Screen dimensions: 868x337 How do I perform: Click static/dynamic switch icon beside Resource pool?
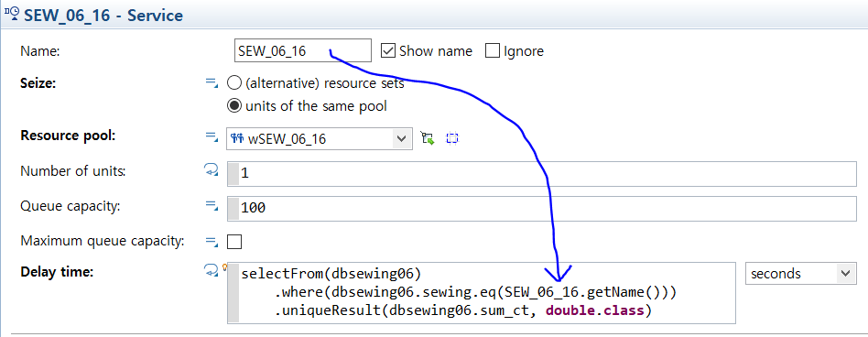coord(212,136)
